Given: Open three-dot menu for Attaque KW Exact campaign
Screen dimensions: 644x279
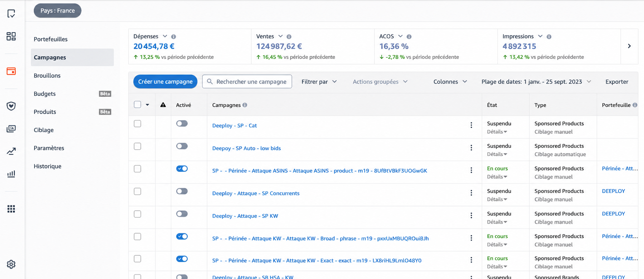Looking at the screenshot, I should 471,260.
